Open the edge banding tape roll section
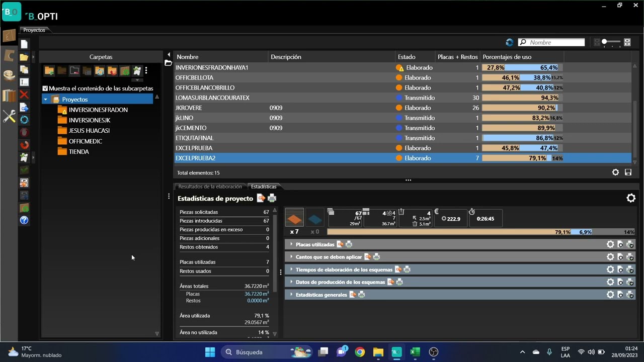The height and width of the screenshot is (362, 644). [9, 75]
